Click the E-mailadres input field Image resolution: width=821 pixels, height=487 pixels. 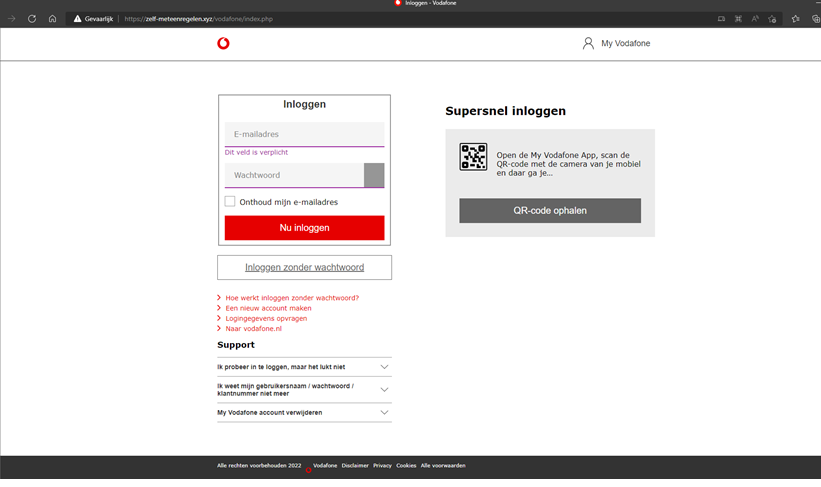click(304, 134)
